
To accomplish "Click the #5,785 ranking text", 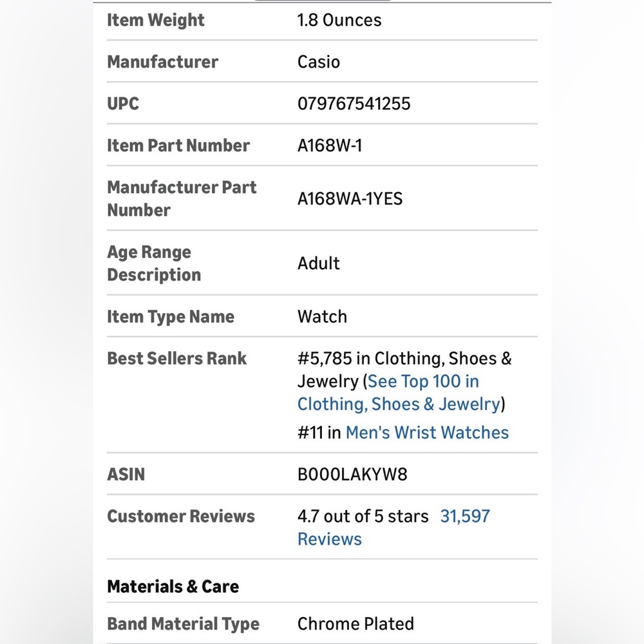I will [325, 359].
